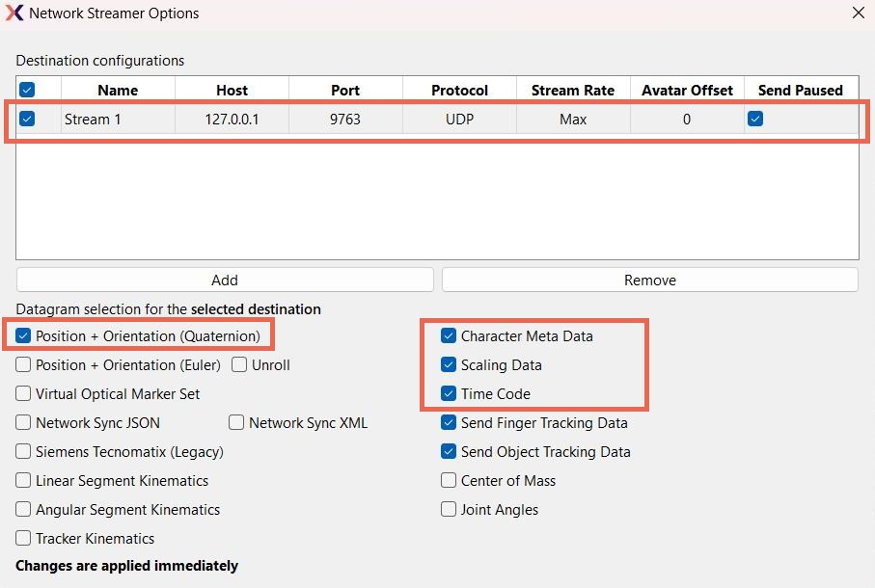Enable Virtual Optical Marker Set
875x588 pixels.
pos(24,394)
